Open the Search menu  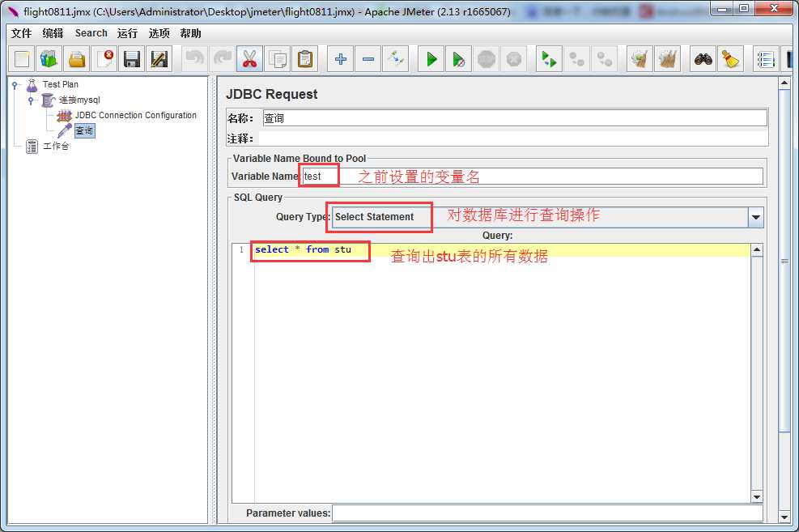point(91,33)
